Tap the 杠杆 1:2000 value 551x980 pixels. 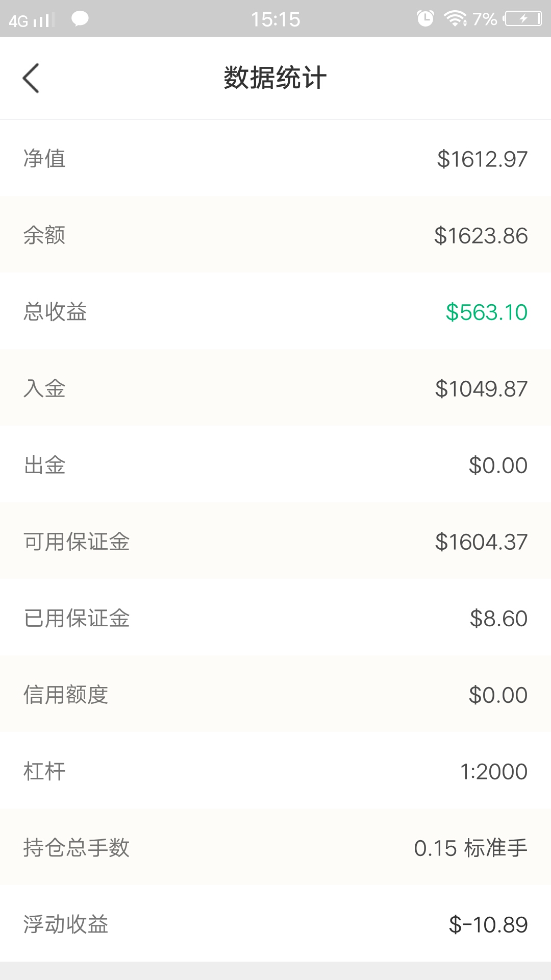pos(494,771)
